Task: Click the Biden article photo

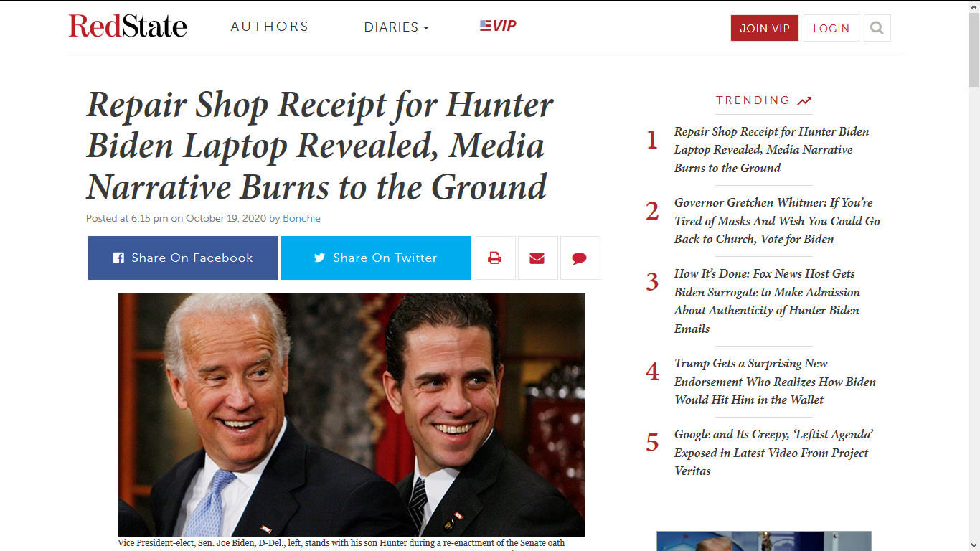Action: click(352, 415)
